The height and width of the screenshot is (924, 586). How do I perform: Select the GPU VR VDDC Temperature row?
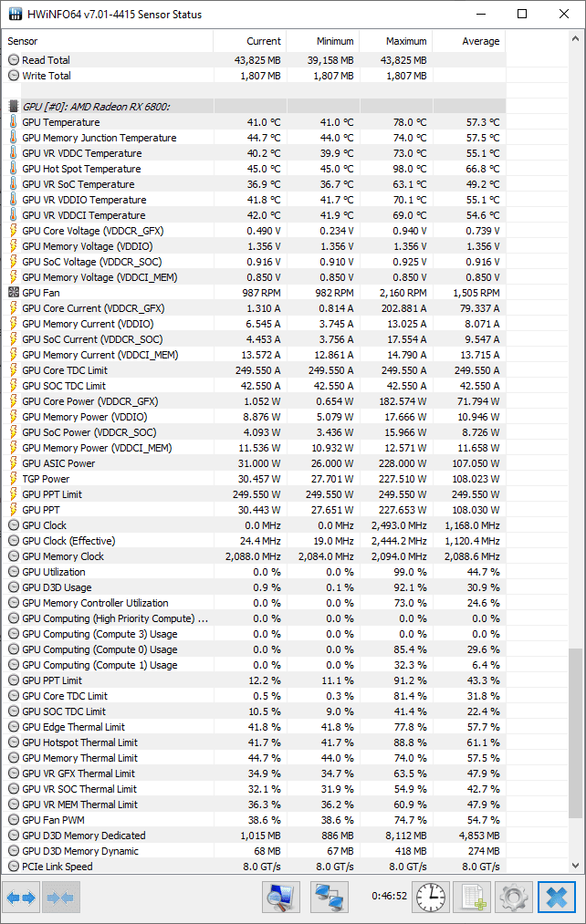click(x=254, y=153)
